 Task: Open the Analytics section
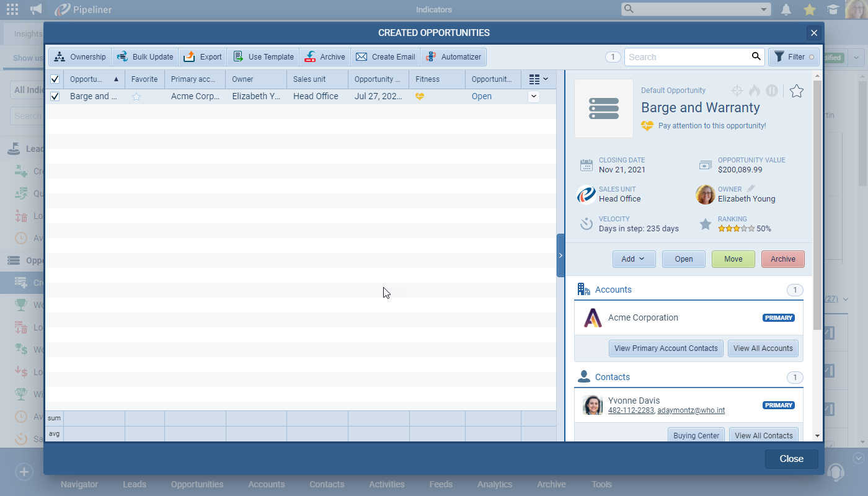pyautogui.click(x=494, y=484)
